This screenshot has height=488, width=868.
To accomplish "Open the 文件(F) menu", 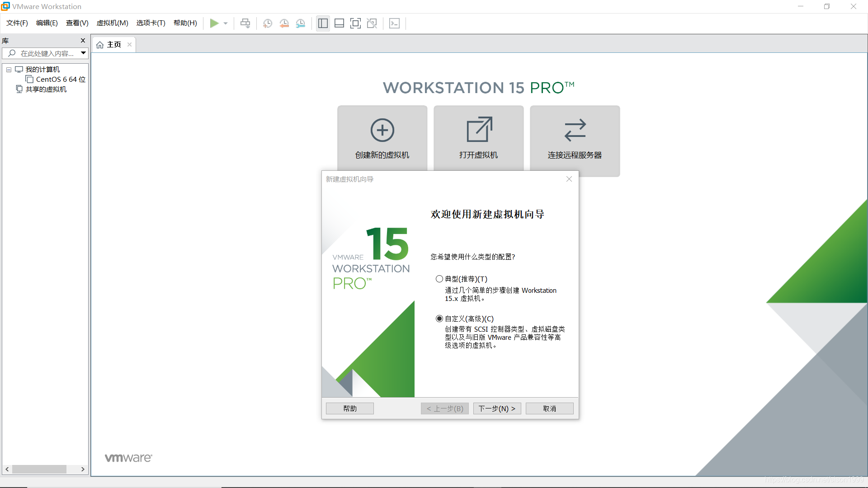I will pos(17,23).
